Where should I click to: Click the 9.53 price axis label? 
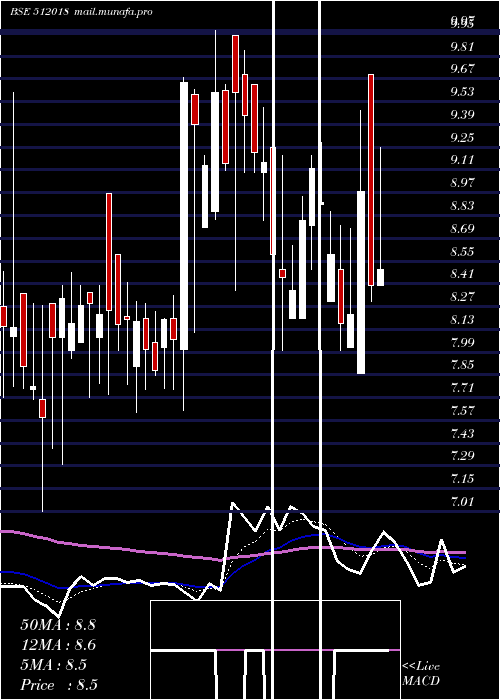(462, 92)
